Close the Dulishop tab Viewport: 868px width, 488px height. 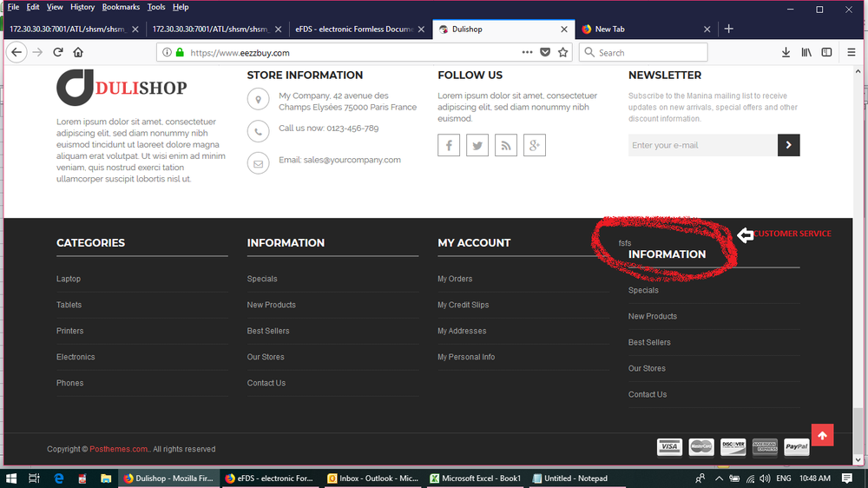coord(563,30)
